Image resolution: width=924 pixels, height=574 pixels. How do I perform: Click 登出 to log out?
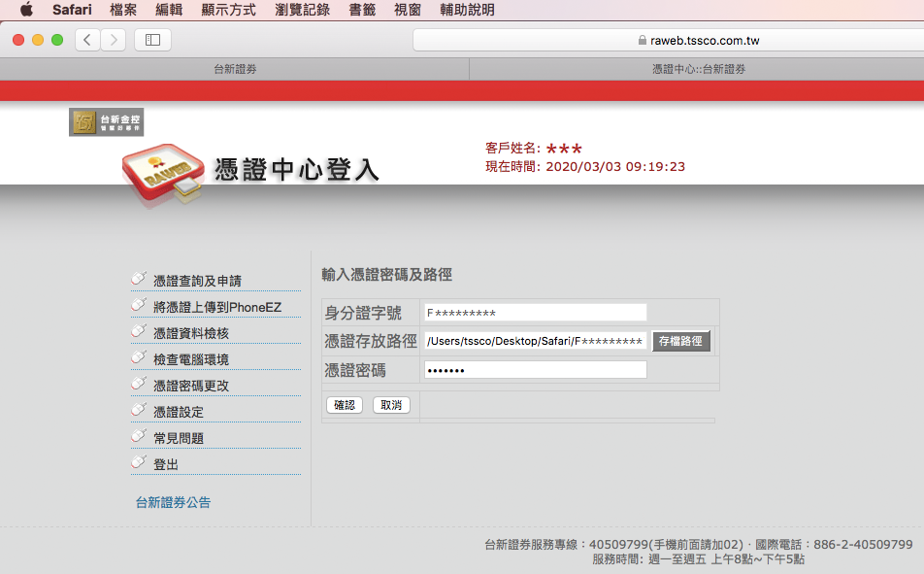point(166,464)
